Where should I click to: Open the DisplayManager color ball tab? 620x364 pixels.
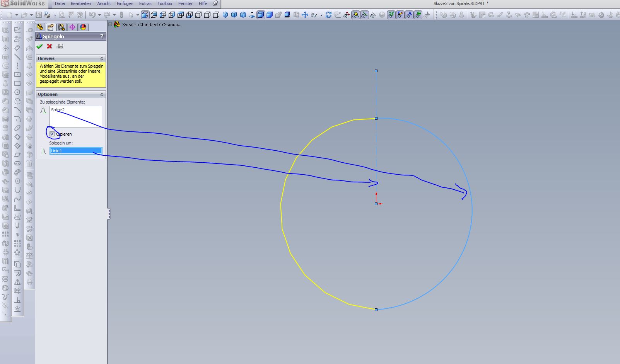pos(83,27)
